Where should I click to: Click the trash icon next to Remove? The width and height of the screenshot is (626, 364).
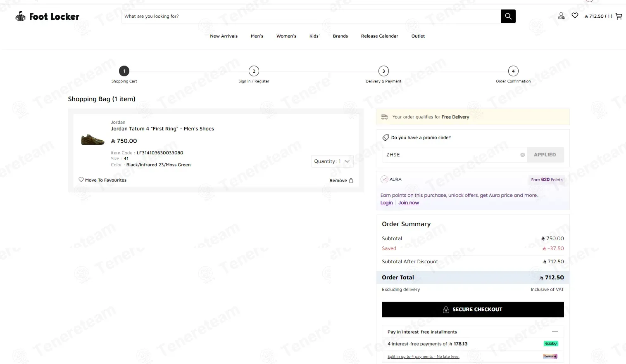click(351, 180)
